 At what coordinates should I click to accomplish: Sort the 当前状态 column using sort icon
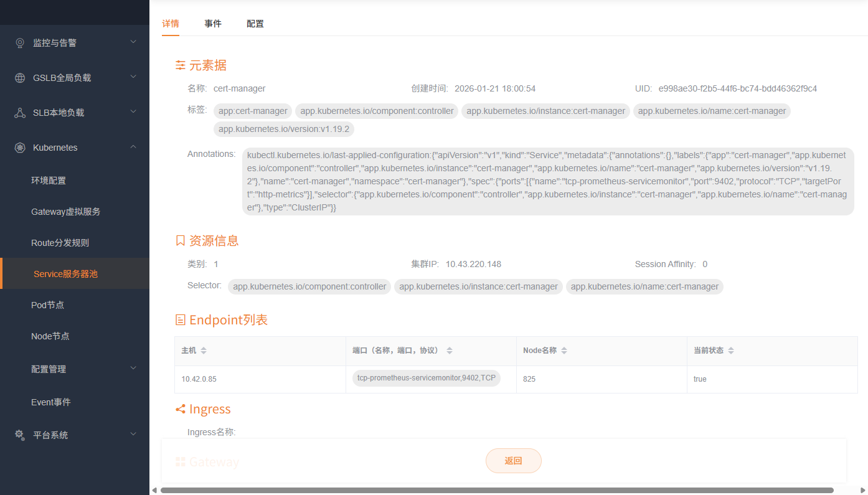731,351
